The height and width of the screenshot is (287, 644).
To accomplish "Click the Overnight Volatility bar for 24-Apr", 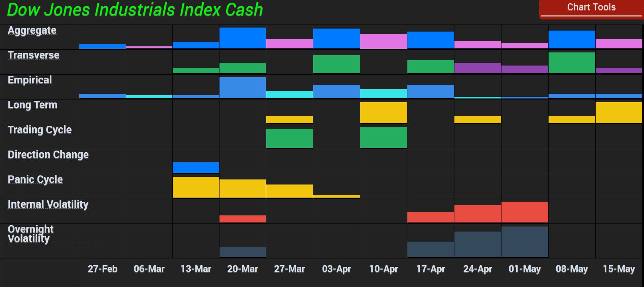I will click(477, 244).
